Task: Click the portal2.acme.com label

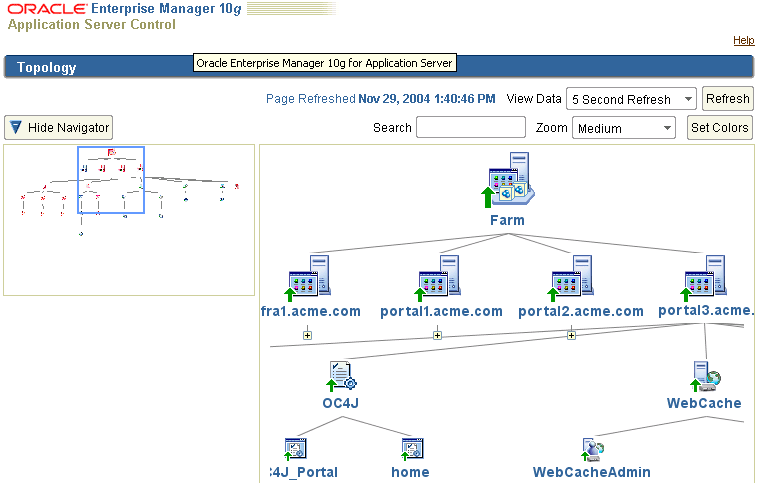Action: [x=581, y=311]
